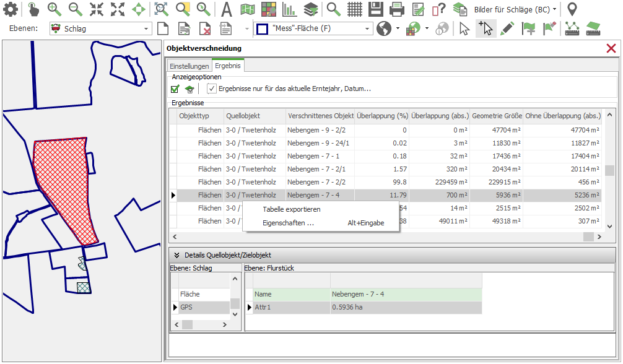This screenshot has width=623, height=364.
Task: Activate the text label 'A' tool
Action: pos(227,9)
